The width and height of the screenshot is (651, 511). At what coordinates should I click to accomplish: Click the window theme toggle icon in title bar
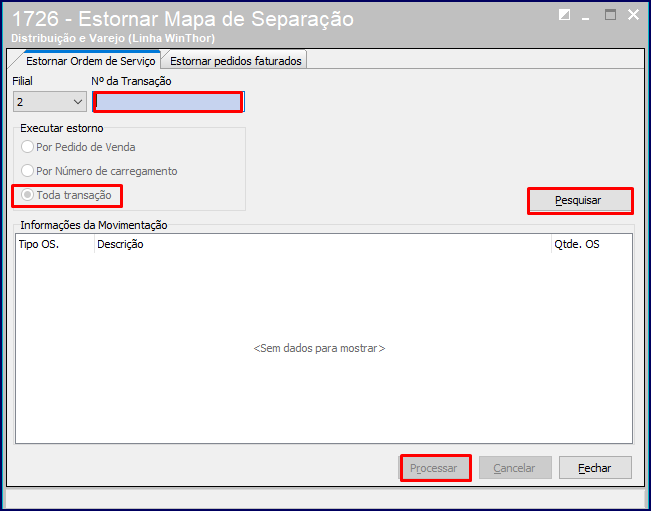564,15
